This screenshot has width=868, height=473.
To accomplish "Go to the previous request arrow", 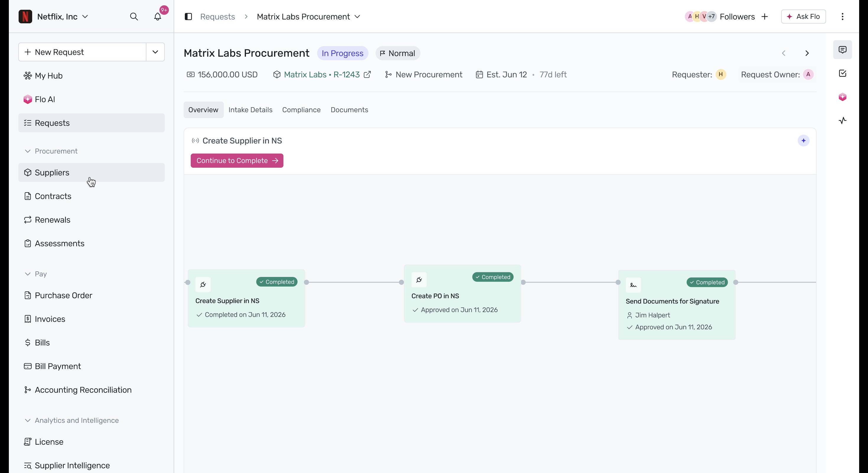I will pyautogui.click(x=784, y=53).
